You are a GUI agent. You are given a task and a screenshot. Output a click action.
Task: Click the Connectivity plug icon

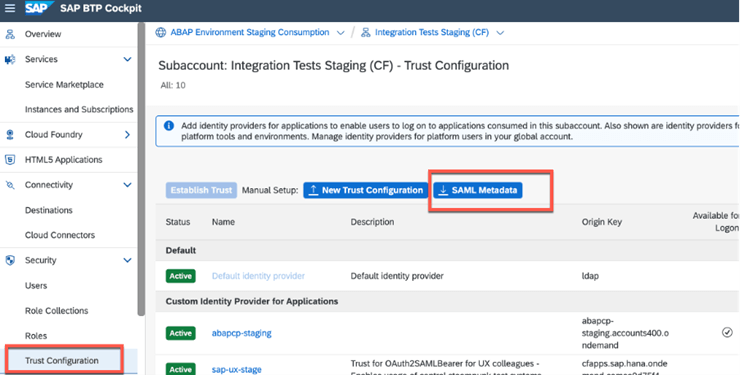point(10,185)
